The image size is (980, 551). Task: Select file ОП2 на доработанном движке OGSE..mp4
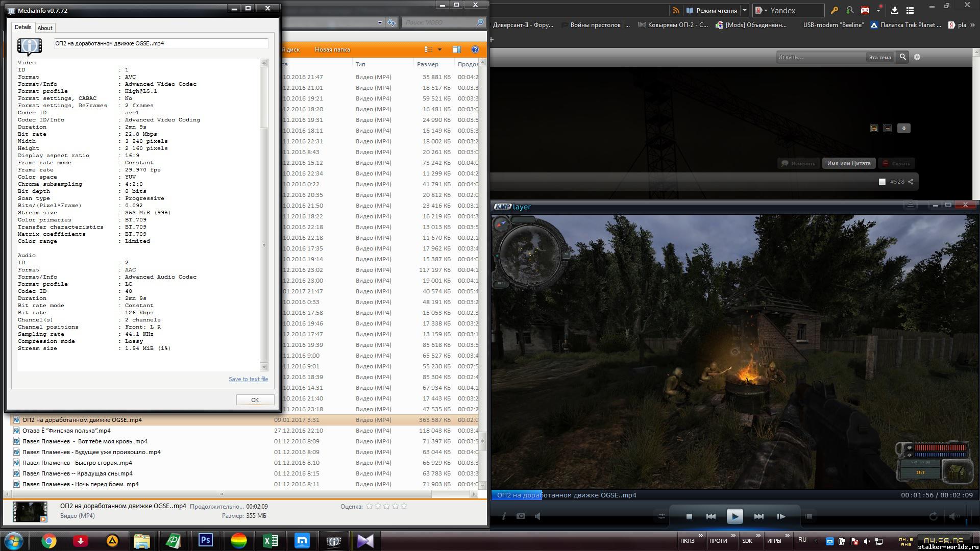click(x=244, y=420)
